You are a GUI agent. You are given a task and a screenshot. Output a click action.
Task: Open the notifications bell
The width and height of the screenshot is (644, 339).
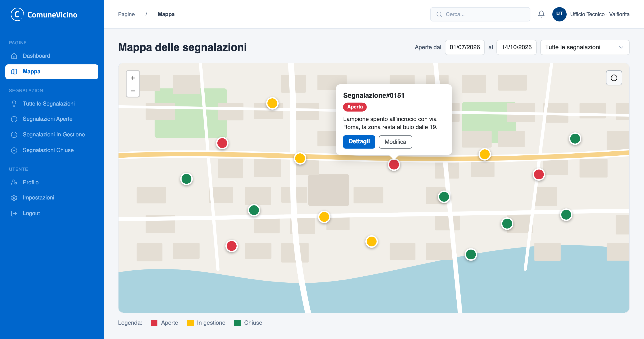tap(541, 14)
